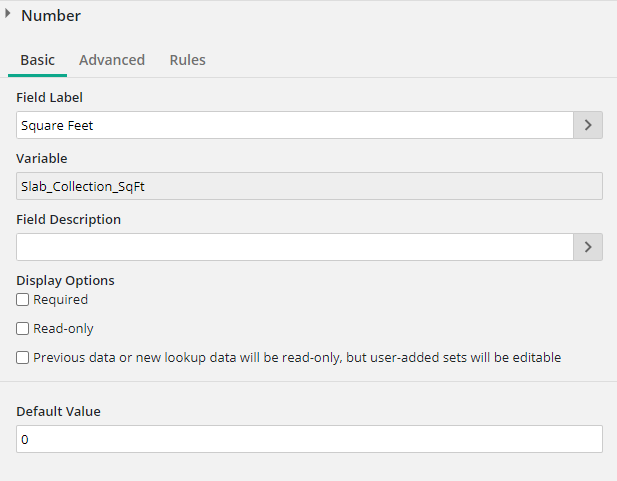The image size is (617, 481).
Task: Open the Advanced tab
Action: [x=112, y=60]
